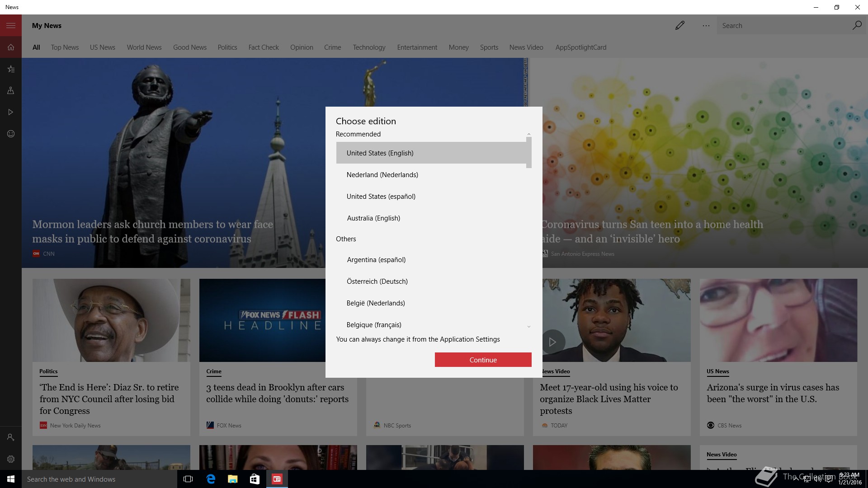Play the Meet 17-year-old video
Image resolution: width=868 pixels, height=488 pixels.
coord(552,342)
